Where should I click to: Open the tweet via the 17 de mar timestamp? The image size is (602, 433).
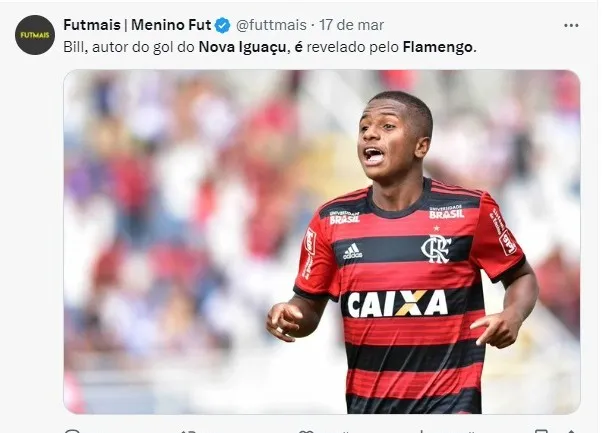351,25
